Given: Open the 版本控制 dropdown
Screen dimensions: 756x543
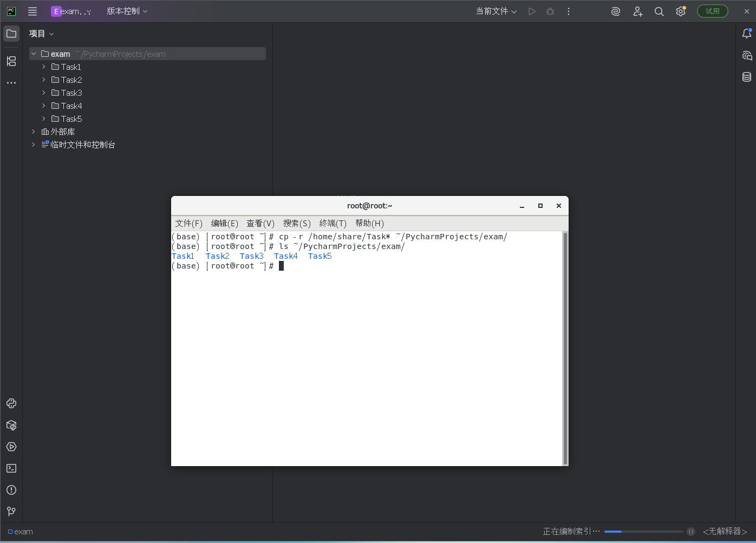Looking at the screenshot, I should 127,11.
